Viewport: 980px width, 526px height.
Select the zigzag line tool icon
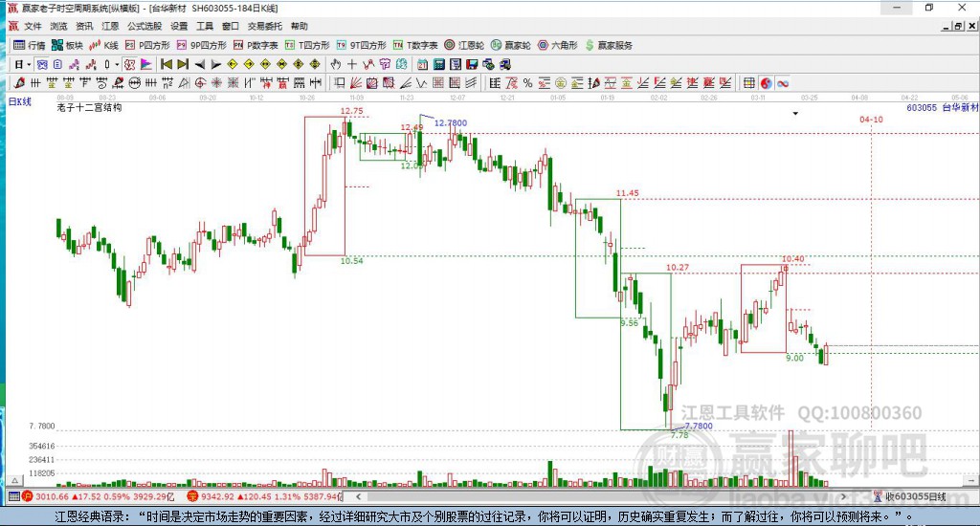click(x=421, y=83)
